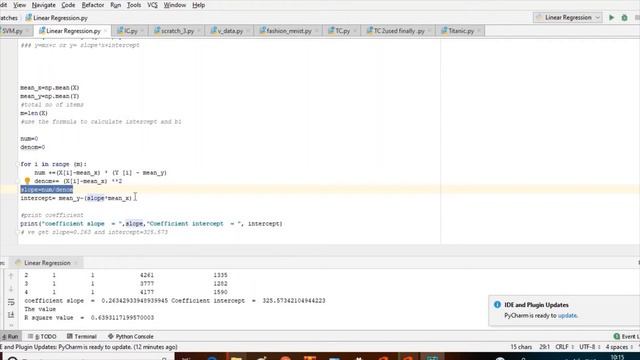This screenshot has width=640, height=360.
Task: Close the v_data.py editor tab
Action: tap(248, 31)
